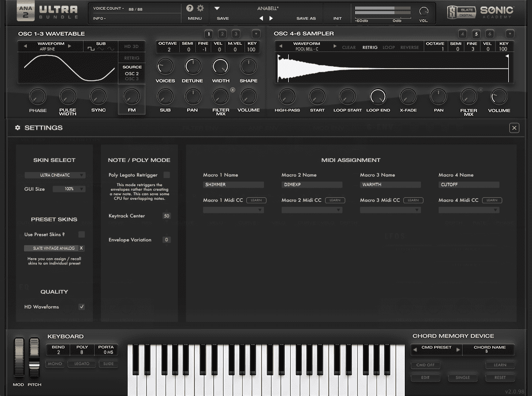Enable Poly Legato Retrigger checkbox

click(x=167, y=175)
